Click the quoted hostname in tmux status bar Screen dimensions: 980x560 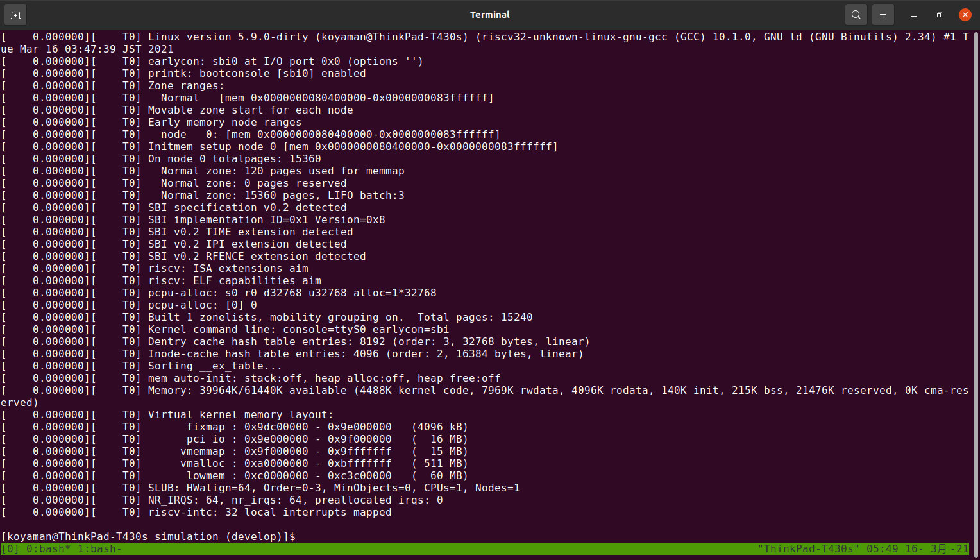(808, 549)
